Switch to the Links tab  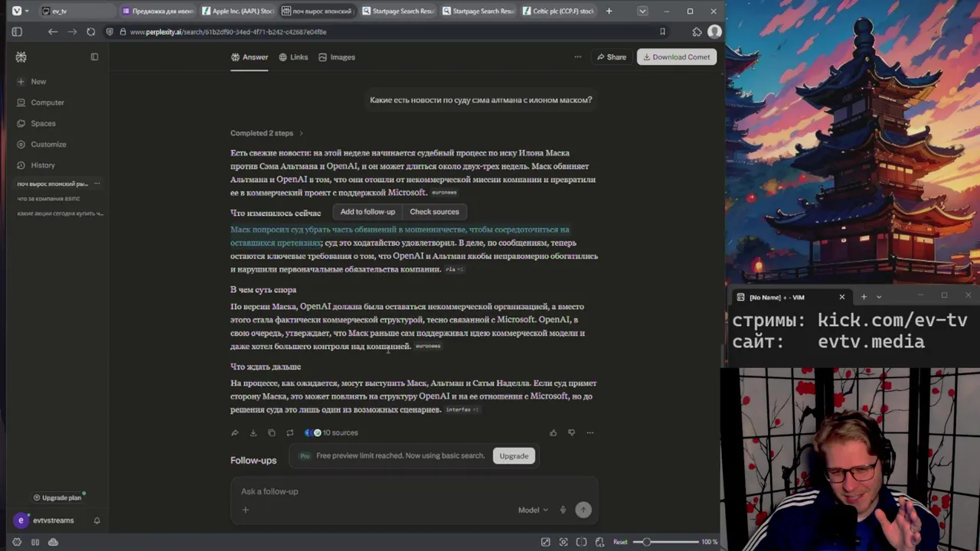[x=293, y=57]
